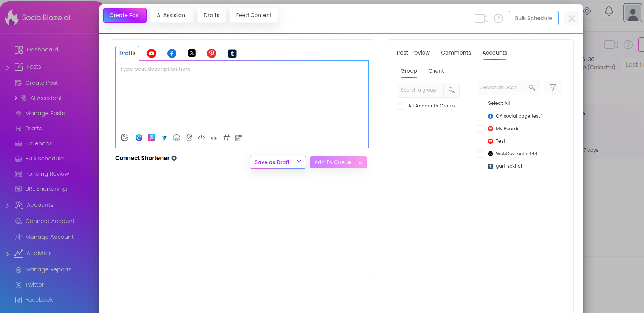Image resolution: width=644 pixels, height=313 pixels.
Task: Open the account filter funnel icon
Action: tap(553, 87)
